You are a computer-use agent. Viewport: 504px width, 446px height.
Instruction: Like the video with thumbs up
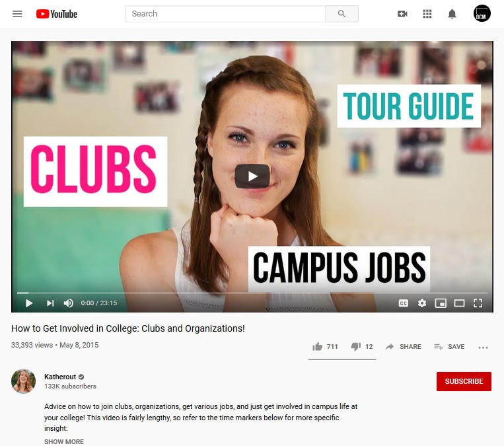click(x=325, y=347)
